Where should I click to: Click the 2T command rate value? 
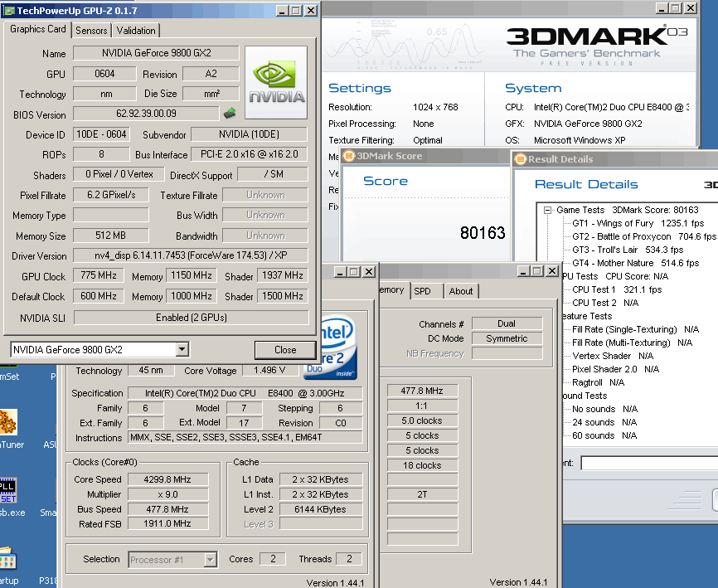pos(422,494)
